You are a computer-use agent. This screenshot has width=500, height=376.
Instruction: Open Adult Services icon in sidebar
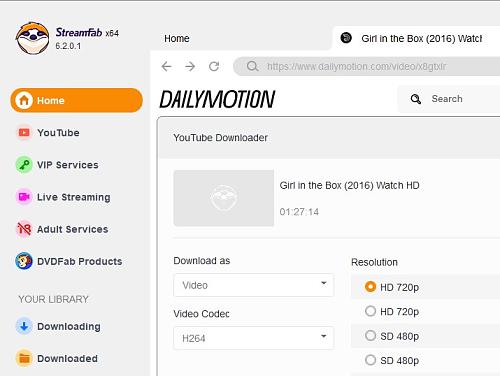coord(24,229)
